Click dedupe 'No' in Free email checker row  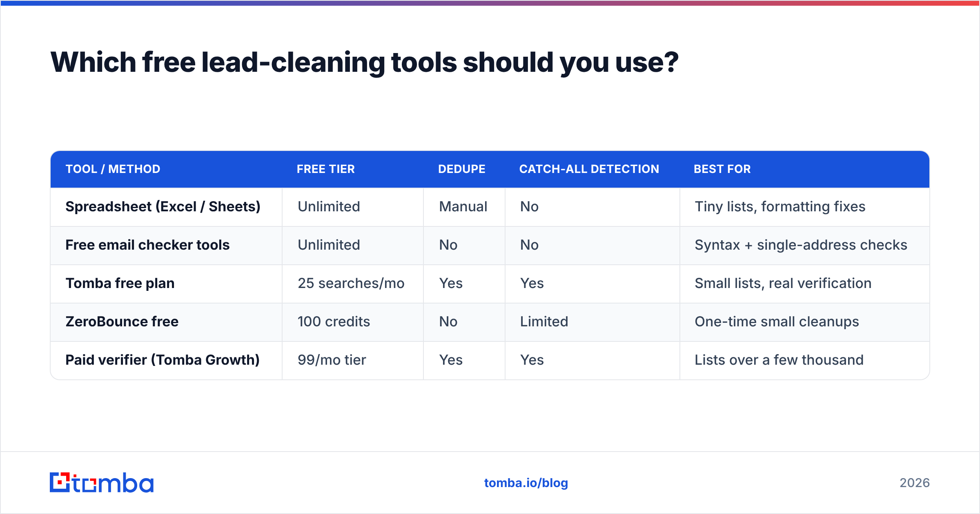448,245
